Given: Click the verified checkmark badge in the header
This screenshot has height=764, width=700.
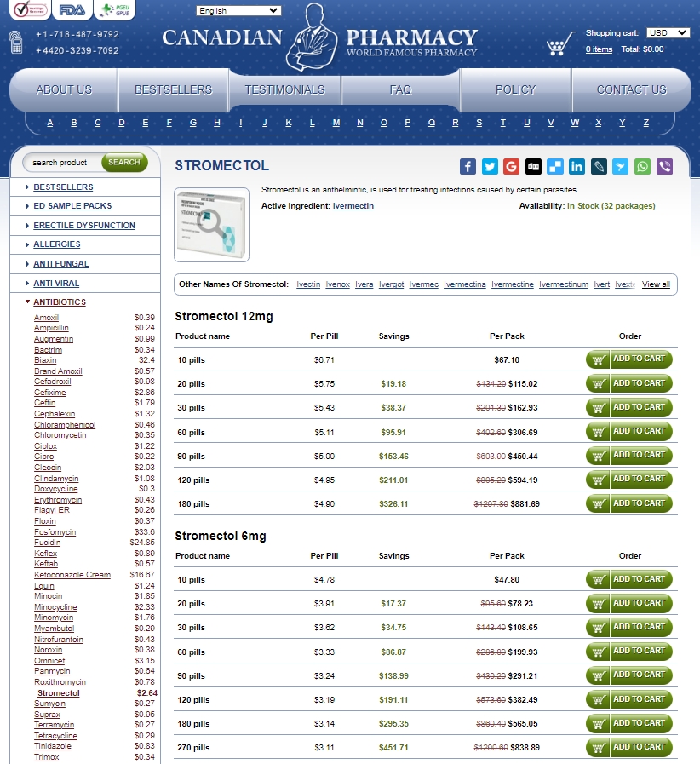Looking at the screenshot, I should [x=30, y=9].
